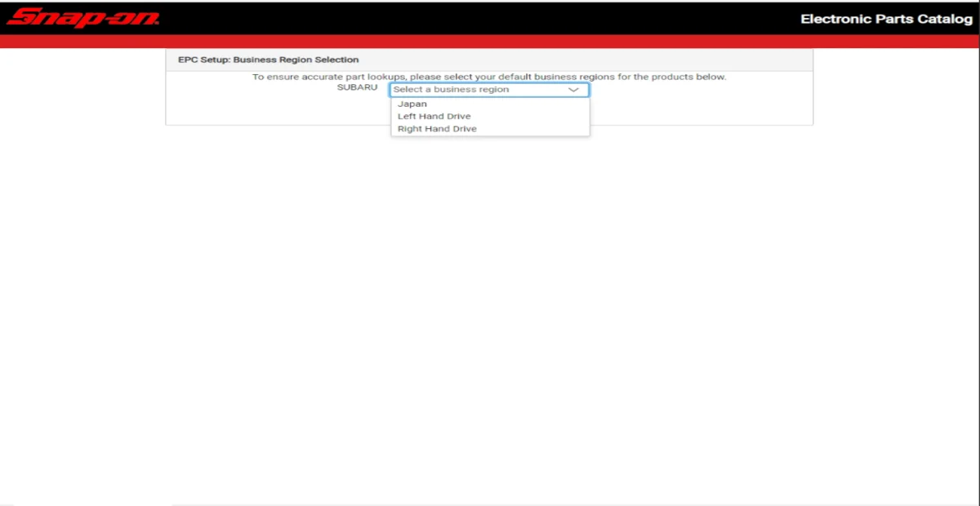This screenshot has height=506, width=980.
Task: Choose Right Hand Drive region
Action: (x=490, y=129)
